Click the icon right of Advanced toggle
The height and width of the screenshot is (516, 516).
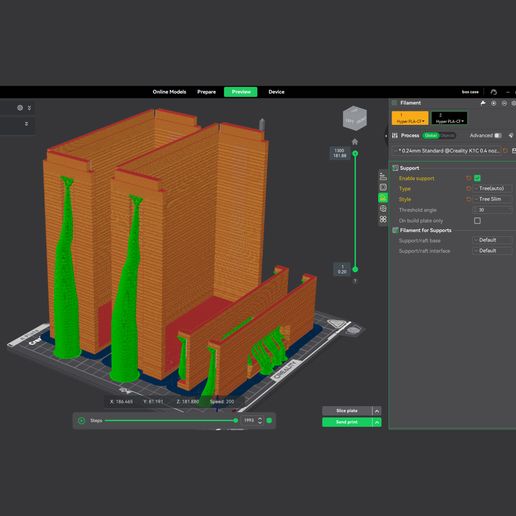click(x=511, y=136)
